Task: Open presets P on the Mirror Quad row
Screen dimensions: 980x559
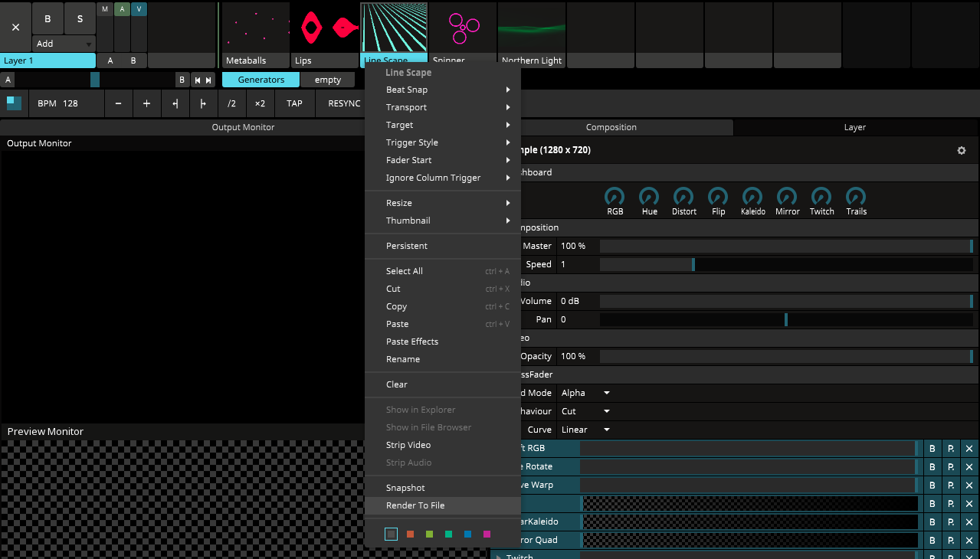Action: [x=951, y=540]
